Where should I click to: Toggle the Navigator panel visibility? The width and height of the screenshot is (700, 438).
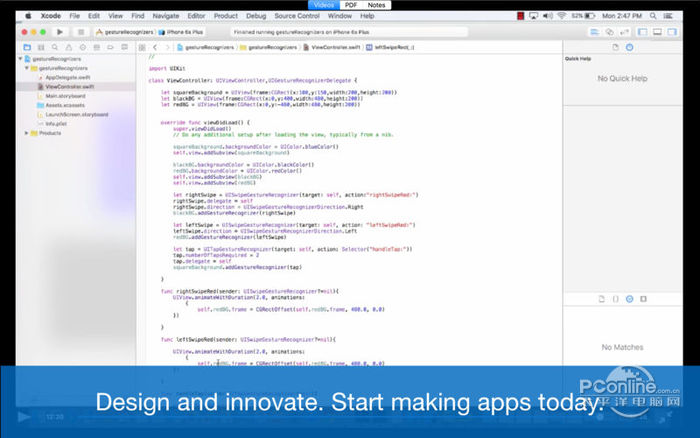[x=643, y=32]
